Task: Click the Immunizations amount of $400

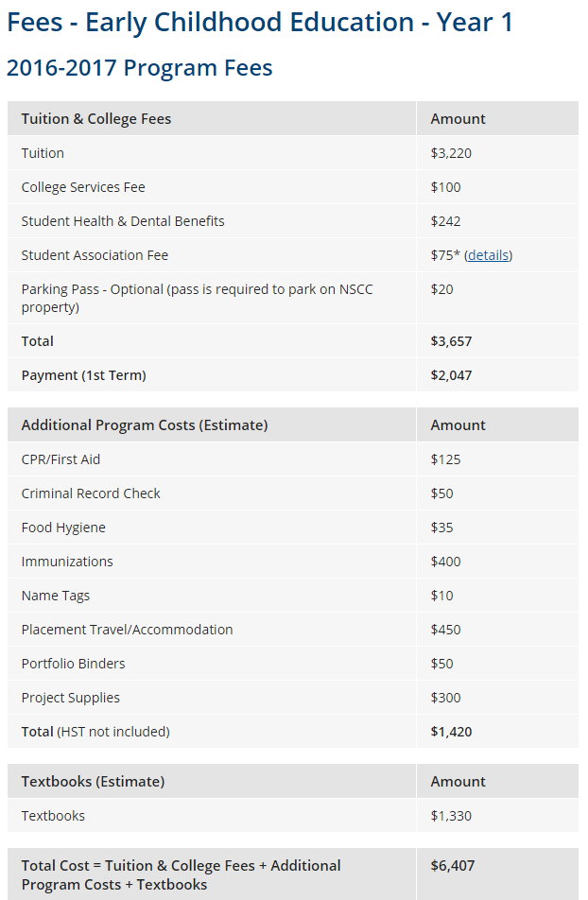Action: point(445,562)
